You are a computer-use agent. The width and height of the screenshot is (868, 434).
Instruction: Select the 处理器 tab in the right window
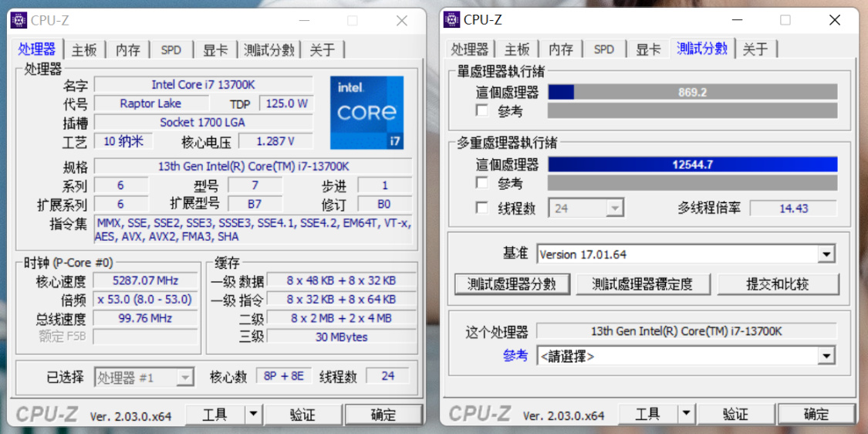tap(469, 49)
